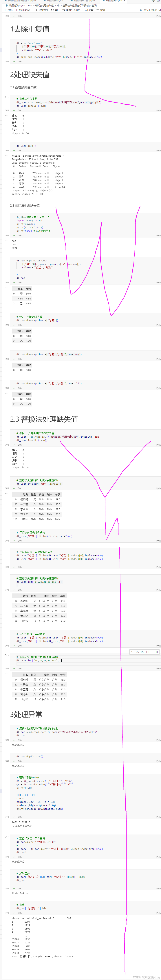The image size is (161, 980).
Task: Open output actions for the nan nan None output
Action: pyautogui.click(x=6, y=240)
